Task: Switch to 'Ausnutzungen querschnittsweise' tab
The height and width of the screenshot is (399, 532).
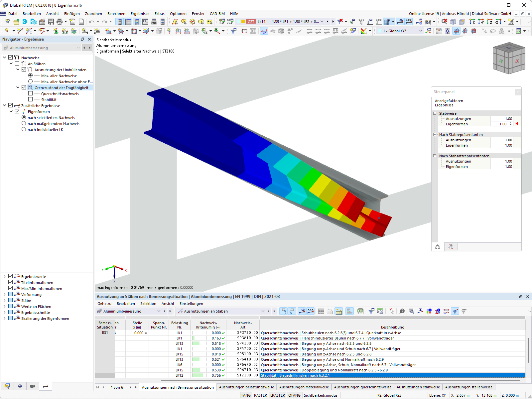Action: click(363, 387)
